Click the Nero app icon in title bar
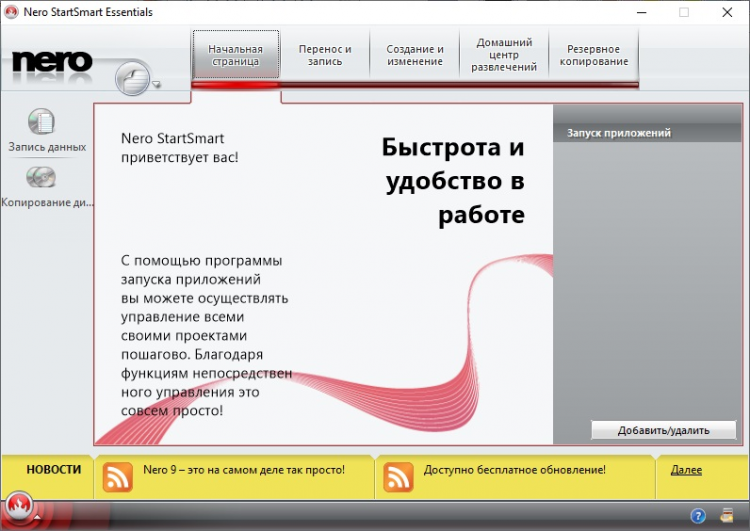Image resolution: width=750 pixels, height=531 pixels. click(11, 12)
